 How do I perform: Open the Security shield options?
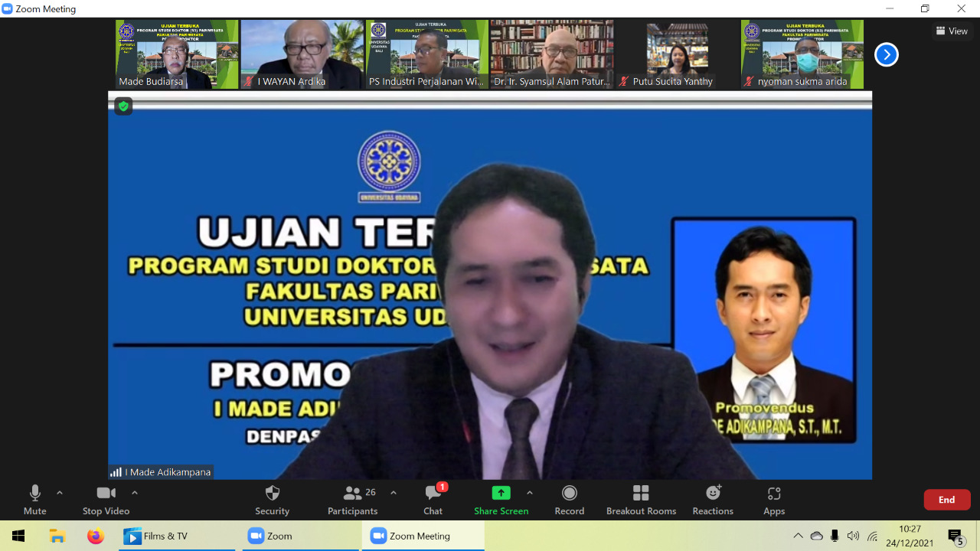[x=272, y=500]
